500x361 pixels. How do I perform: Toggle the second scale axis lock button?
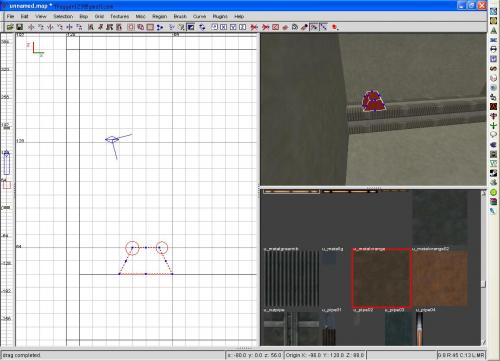coord(224,27)
